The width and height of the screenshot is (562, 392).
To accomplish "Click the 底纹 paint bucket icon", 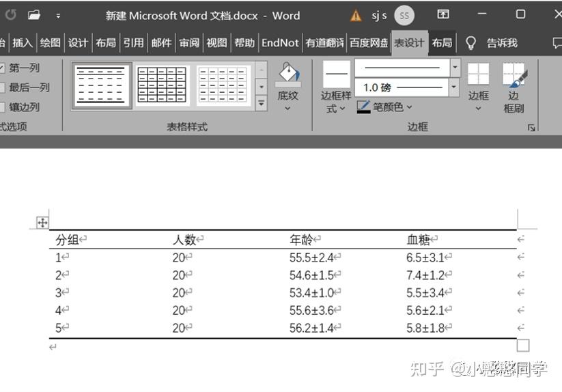I will pyautogui.click(x=288, y=74).
